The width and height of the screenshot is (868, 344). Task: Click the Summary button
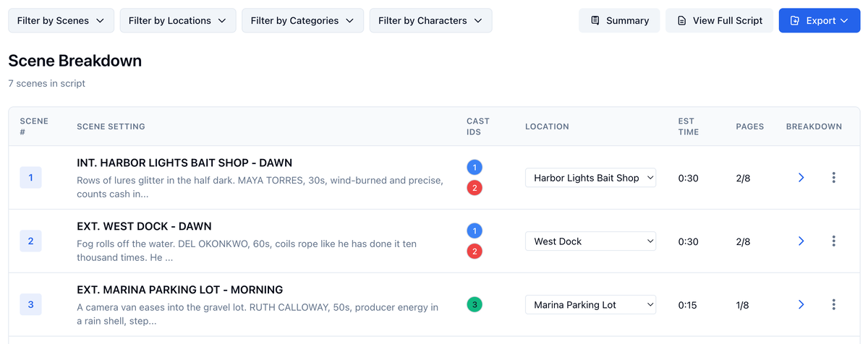619,21
